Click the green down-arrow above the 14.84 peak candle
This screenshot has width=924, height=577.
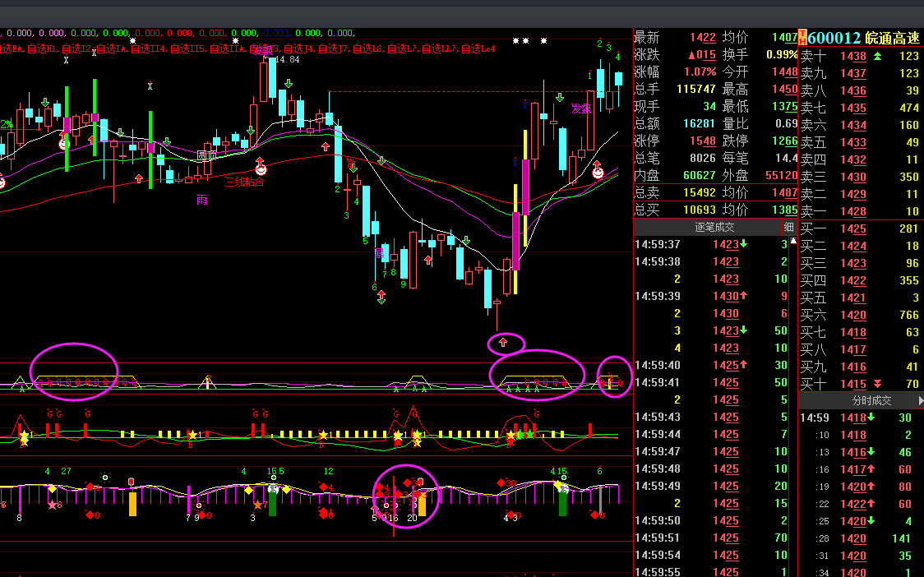(x=289, y=84)
